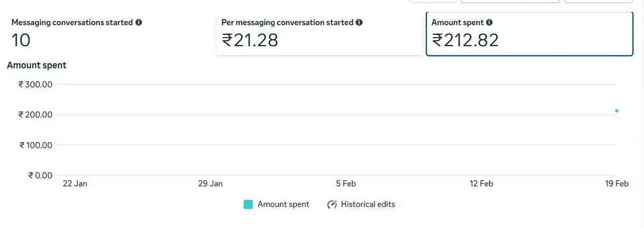Toggle the Historical edits legend label

368,204
